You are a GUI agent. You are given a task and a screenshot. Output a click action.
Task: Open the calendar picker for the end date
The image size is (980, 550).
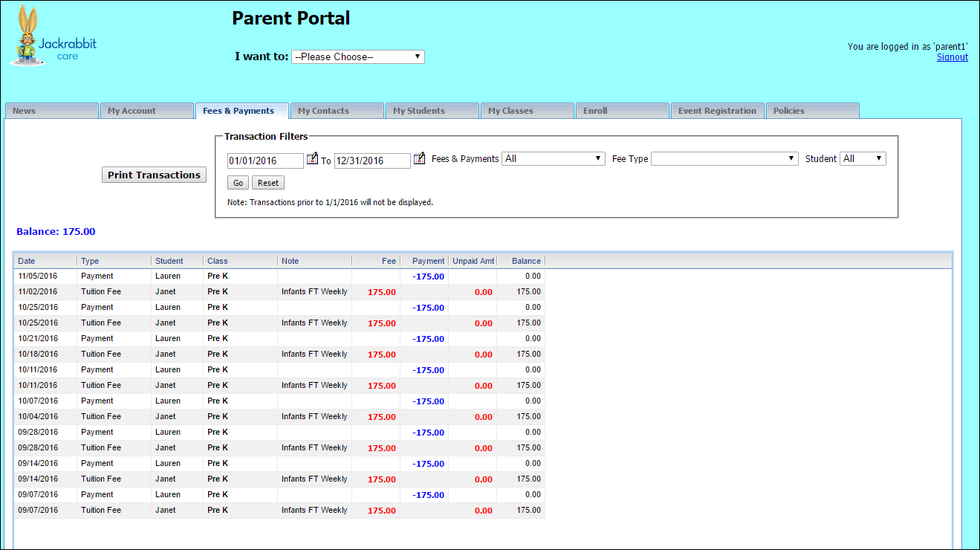pyautogui.click(x=418, y=159)
